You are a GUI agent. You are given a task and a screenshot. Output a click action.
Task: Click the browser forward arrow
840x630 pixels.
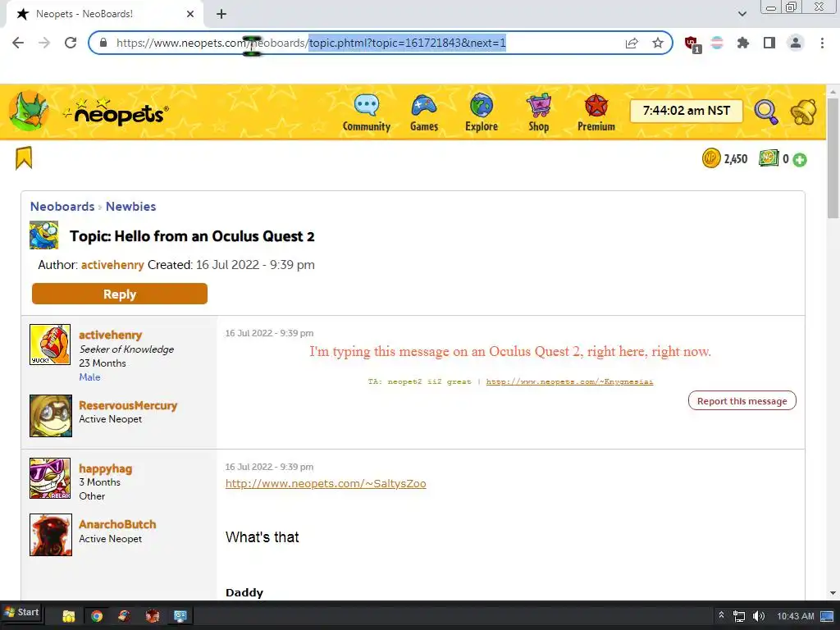click(x=44, y=43)
